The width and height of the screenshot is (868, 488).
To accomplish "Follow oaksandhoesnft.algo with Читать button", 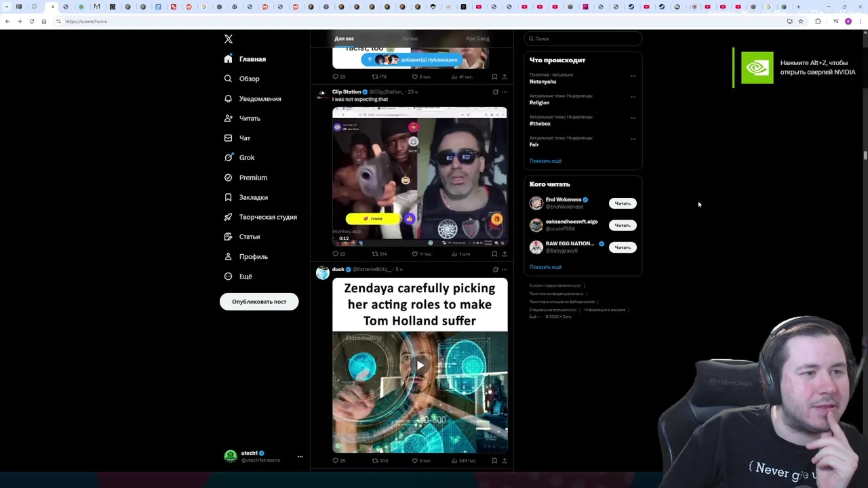I will coord(623,225).
